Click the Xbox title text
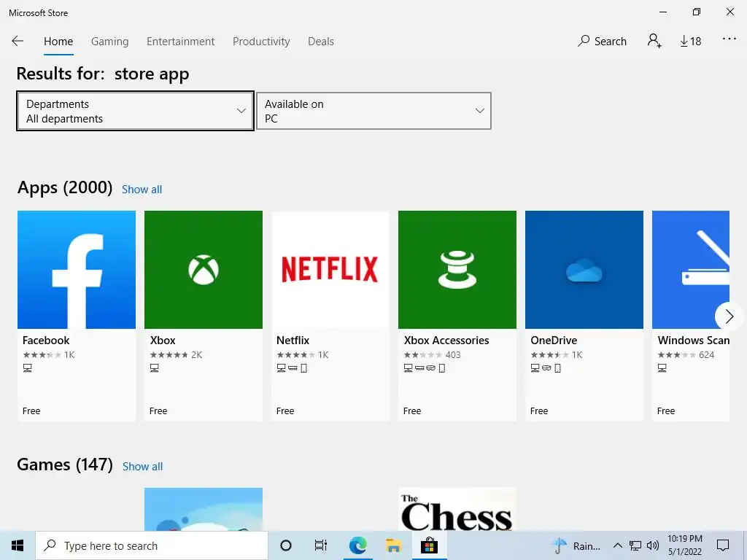Image resolution: width=747 pixels, height=560 pixels. [x=163, y=341]
